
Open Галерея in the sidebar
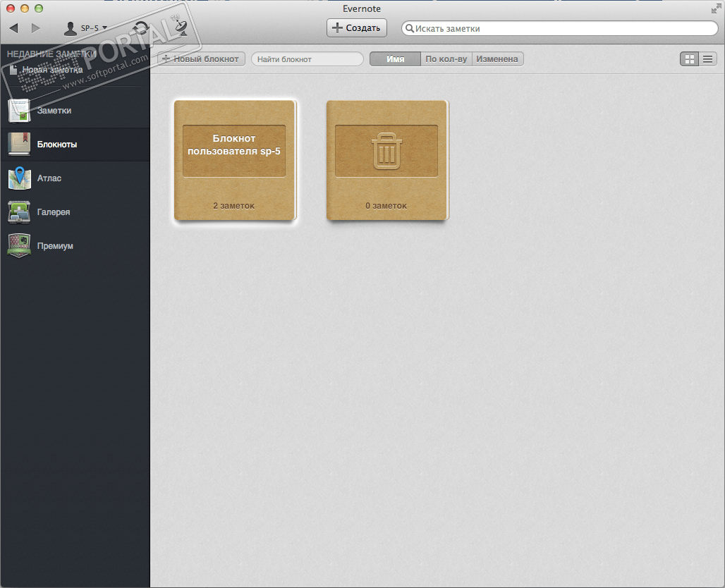(75, 212)
